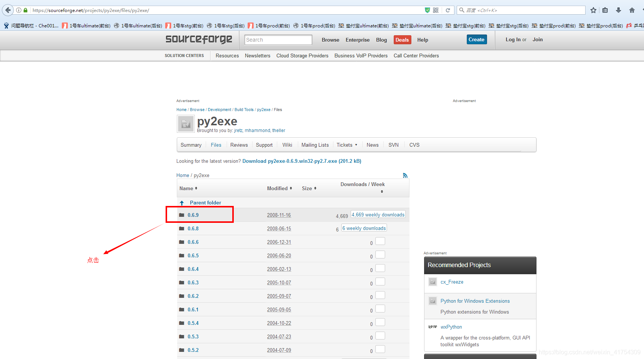Click the mhammond author link
The image size is (644, 359).
coord(257,131)
